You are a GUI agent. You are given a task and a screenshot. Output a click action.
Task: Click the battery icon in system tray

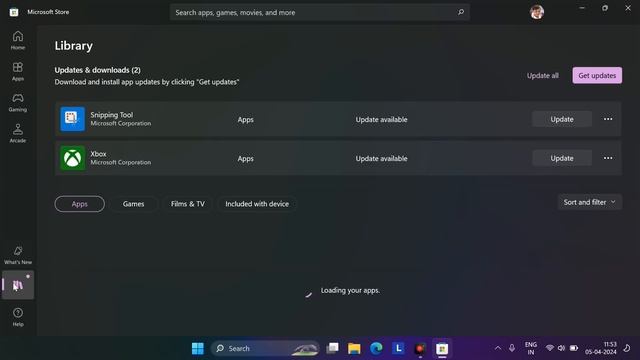(574, 348)
